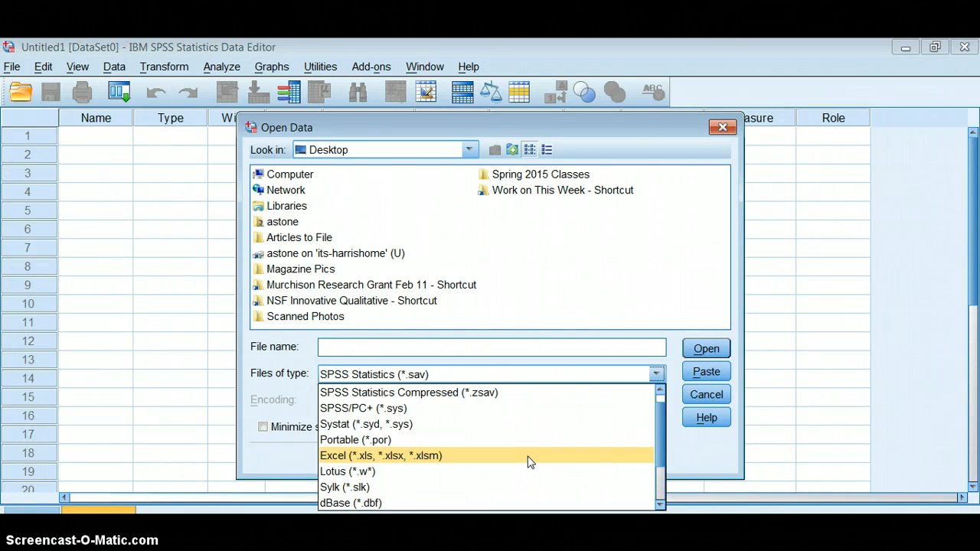Switch dialog to List view icon
This screenshot has height=551, width=980.
[530, 150]
